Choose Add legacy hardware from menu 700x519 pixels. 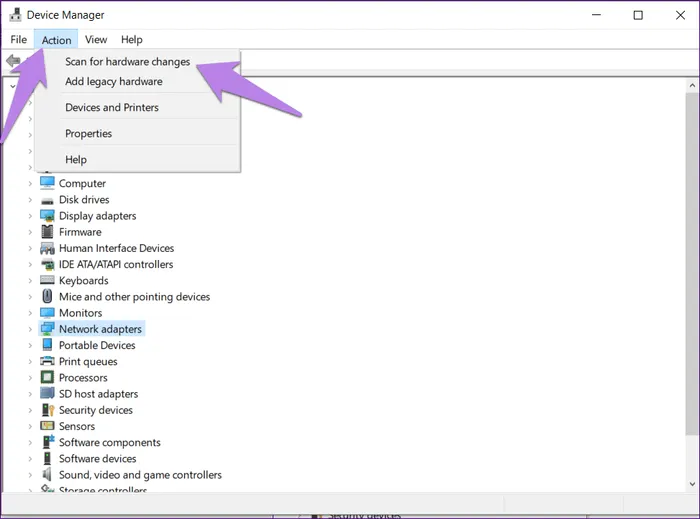[x=113, y=82]
